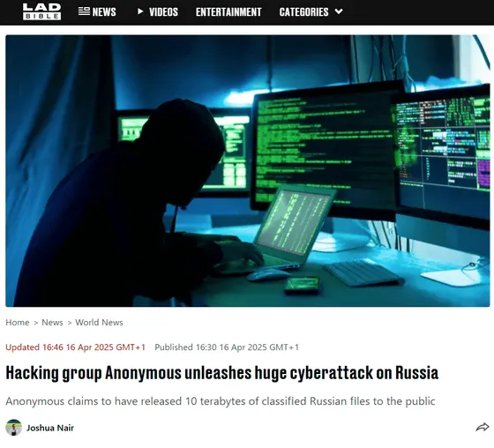Screen dimensions: 494x448
Task: Click the share arrow icon
Action: [482, 428]
